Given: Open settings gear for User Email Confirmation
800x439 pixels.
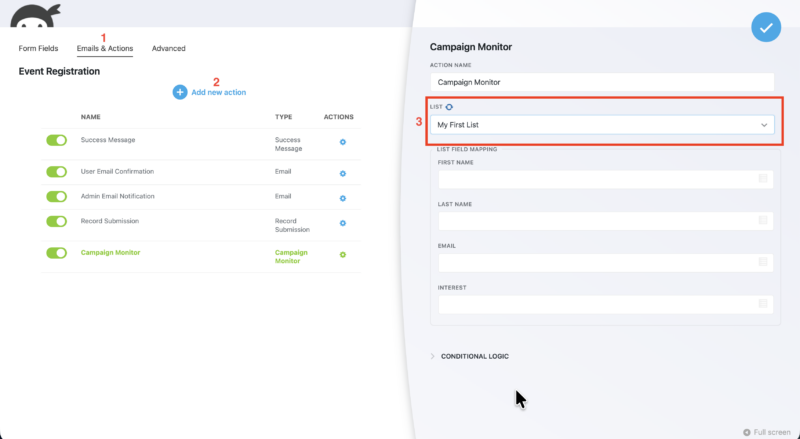Looking at the screenshot, I should pyautogui.click(x=343, y=174).
